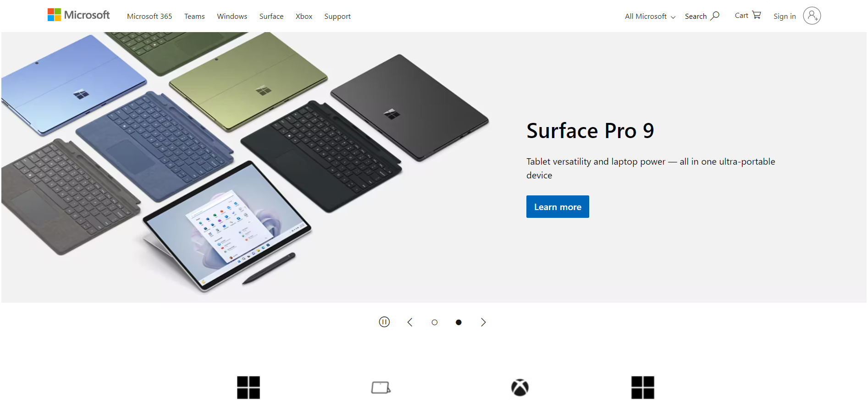868x405 pixels.
Task: Pause the carousel autoplay
Action: tap(384, 322)
